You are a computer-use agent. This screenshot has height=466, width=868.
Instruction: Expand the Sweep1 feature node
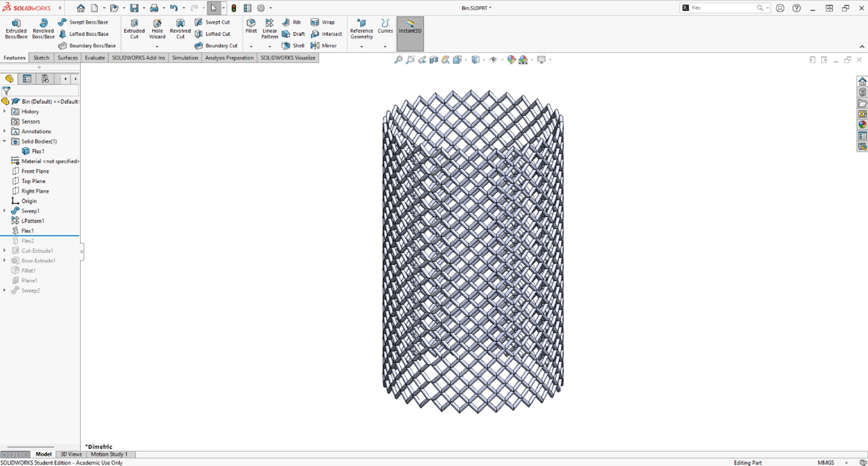pos(5,211)
